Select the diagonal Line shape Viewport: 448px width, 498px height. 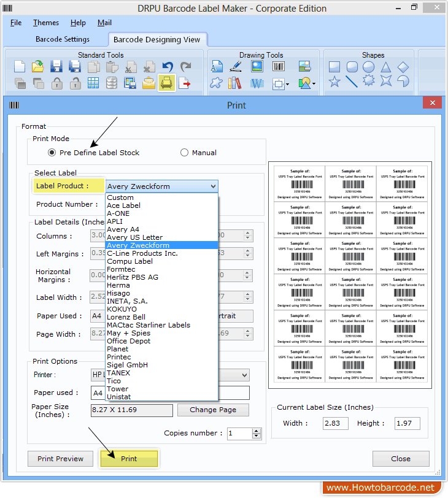[x=352, y=82]
